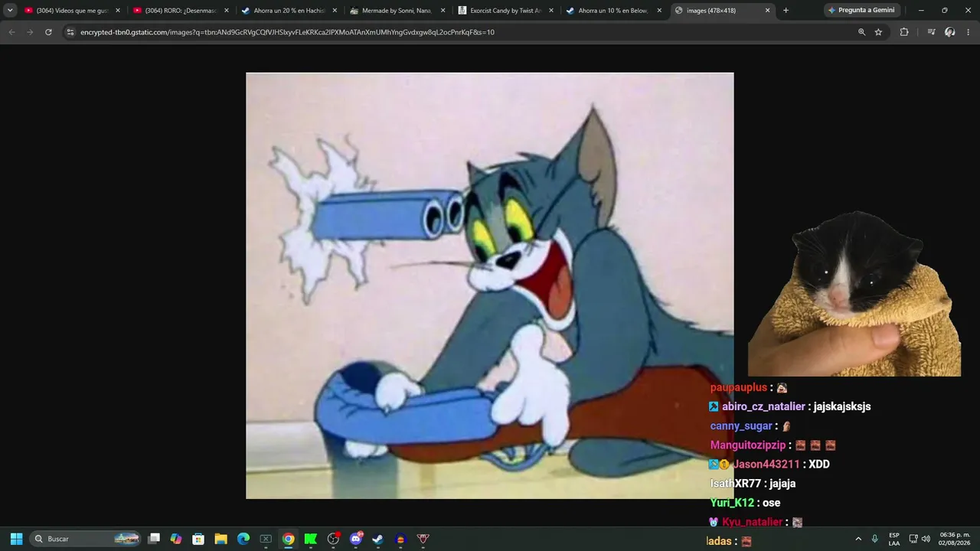The image size is (980, 551).
Task: Switch to the 'Ahorra un 10 % en Below' tab
Action: pos(614,11)
